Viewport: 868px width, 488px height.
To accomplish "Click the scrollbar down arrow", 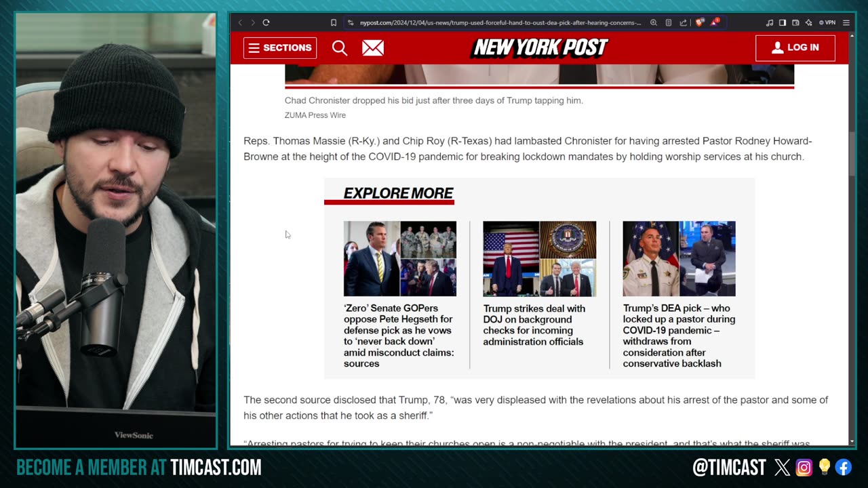I will [852, 441].
